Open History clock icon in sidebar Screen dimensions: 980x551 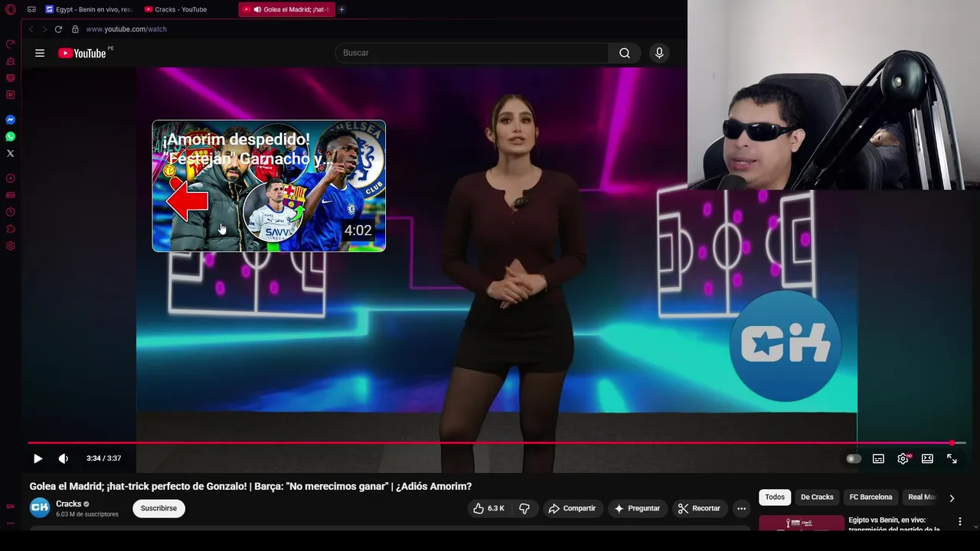point(11,212)
